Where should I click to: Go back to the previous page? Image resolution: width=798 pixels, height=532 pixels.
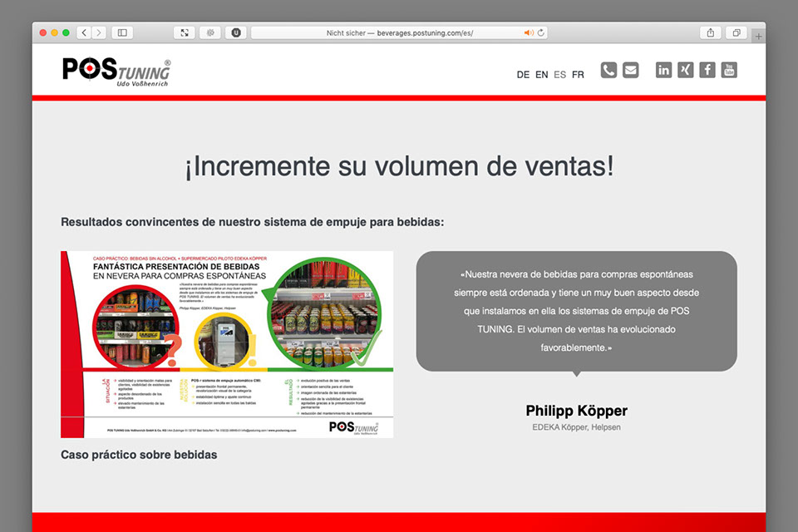pos(84,32)
